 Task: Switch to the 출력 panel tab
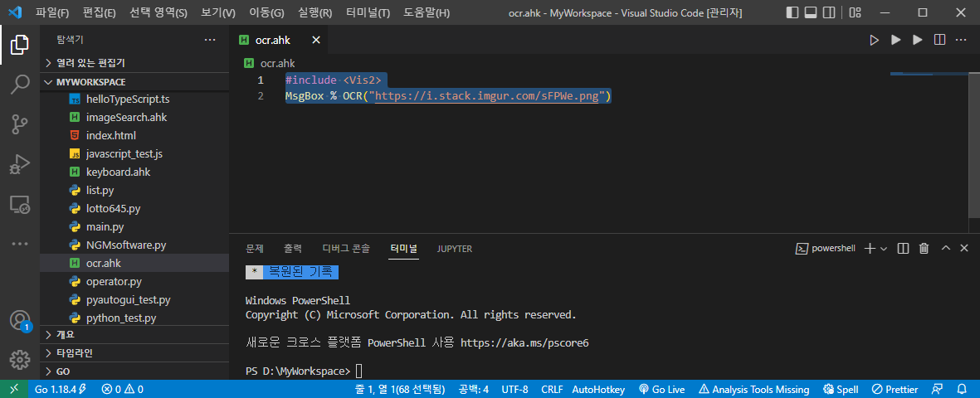[292, 249]
